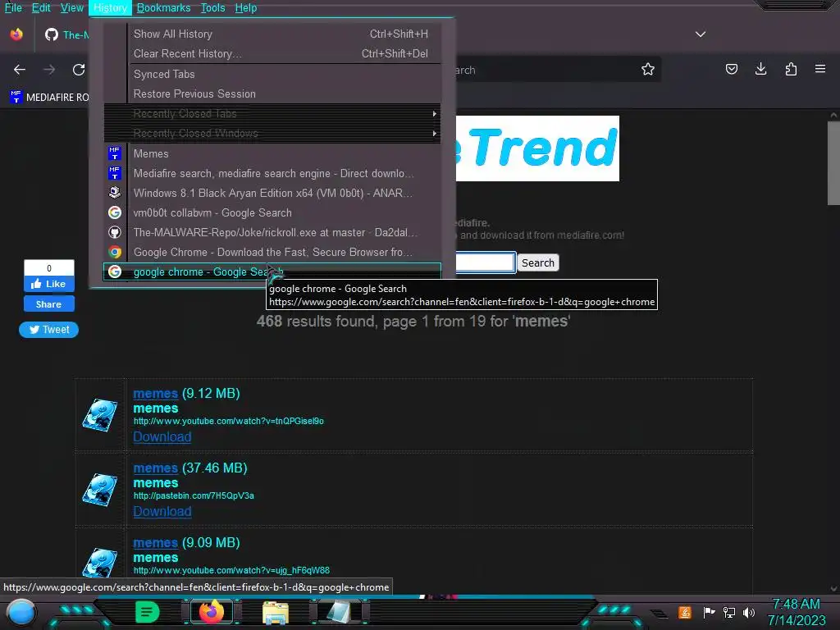The height and width of the screenshot is (630, 840).
Task: Click the Search button
Action: tap(538, 262)
